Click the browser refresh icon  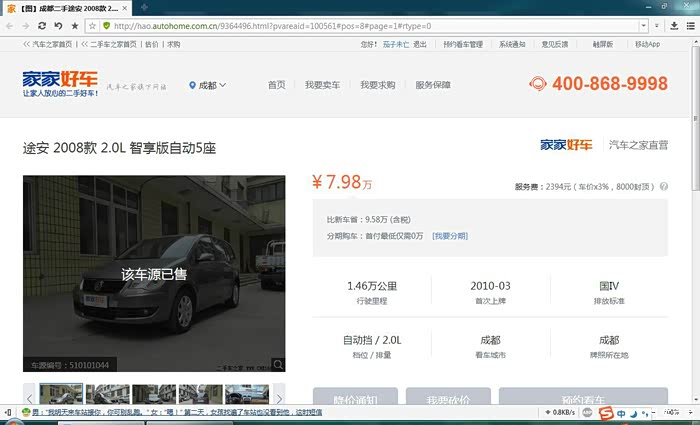coord(42,25)
